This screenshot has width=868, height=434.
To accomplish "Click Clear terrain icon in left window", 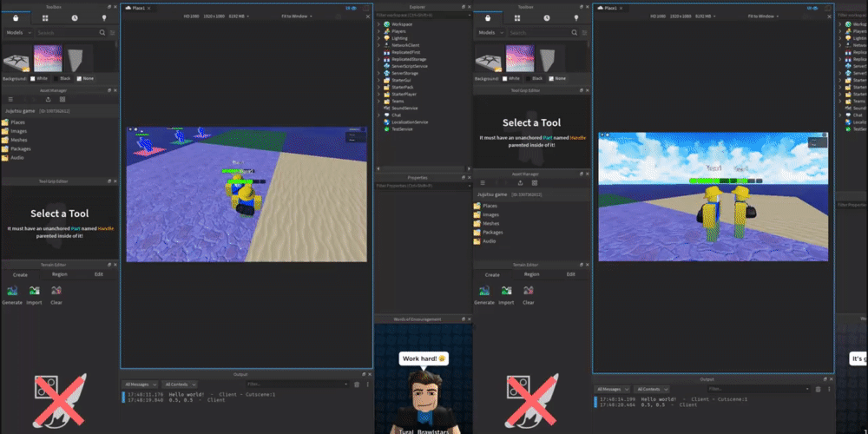I will (56, 291).
